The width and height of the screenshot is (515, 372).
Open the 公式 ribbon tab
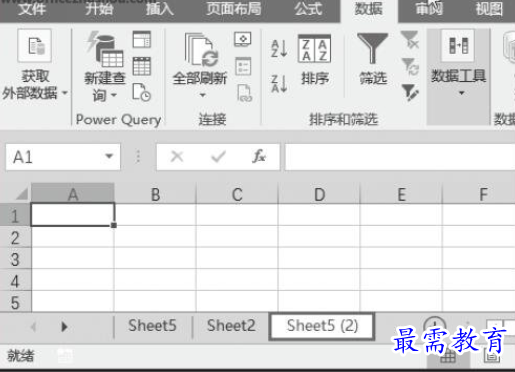[308, 9]
